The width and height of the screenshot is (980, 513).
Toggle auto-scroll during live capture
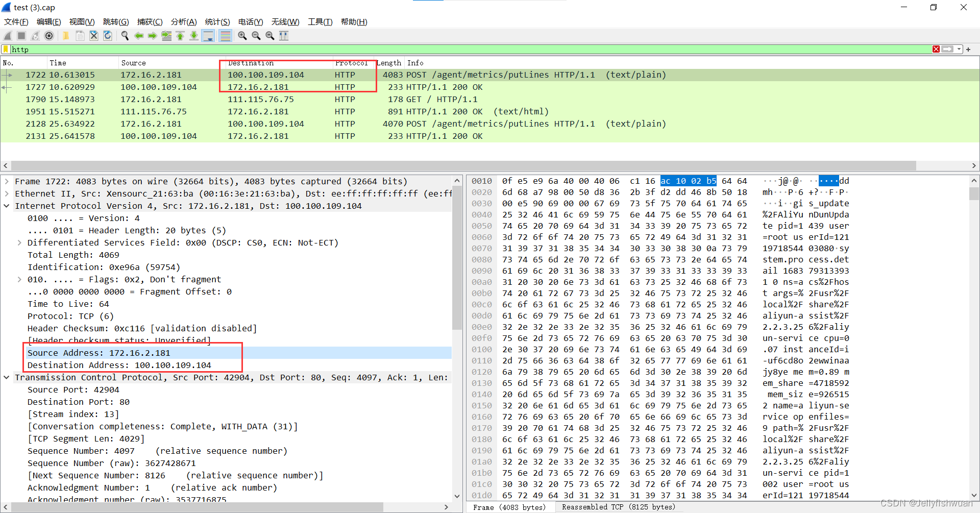click(x=208, y=36)
